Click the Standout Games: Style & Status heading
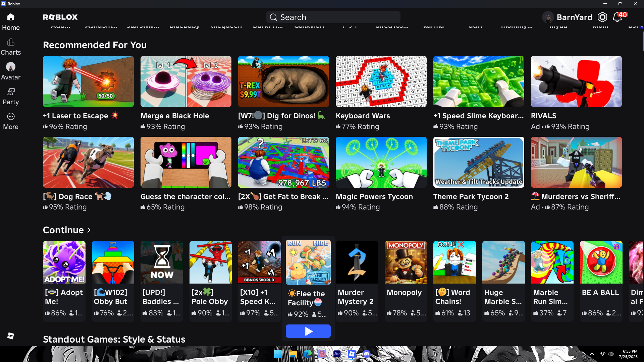The height and width of the screenshot is (362, 644). pos(114,340)
